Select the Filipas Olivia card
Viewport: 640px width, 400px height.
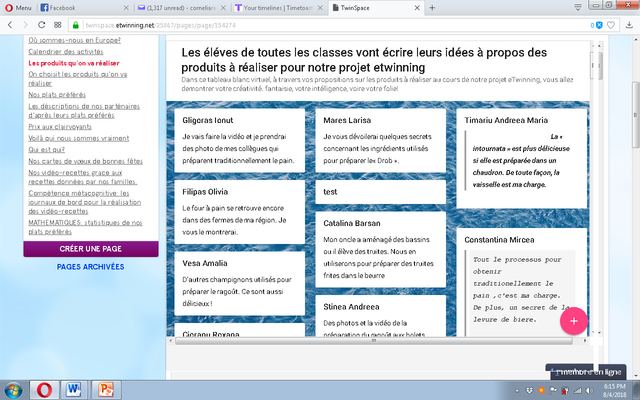point(240,211)
